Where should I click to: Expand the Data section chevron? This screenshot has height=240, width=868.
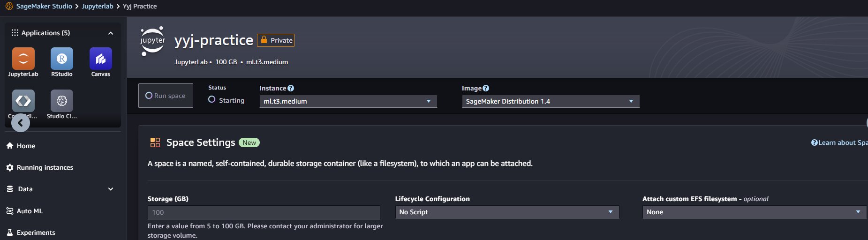tap(111, 189)
